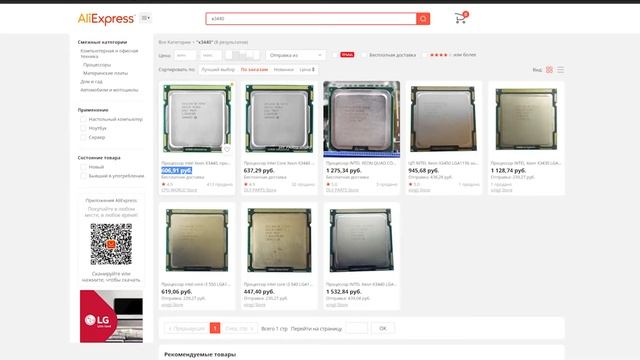This screenshot has height=360, width=640.
Task: Open the LG advertisement banner
Action: click(x=111, y=316)
